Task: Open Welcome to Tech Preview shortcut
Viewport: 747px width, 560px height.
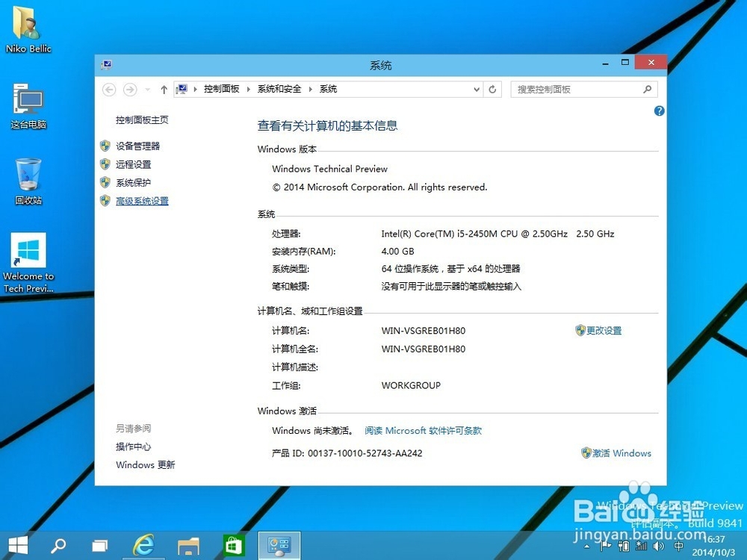Action: click(x=28, y=262)
